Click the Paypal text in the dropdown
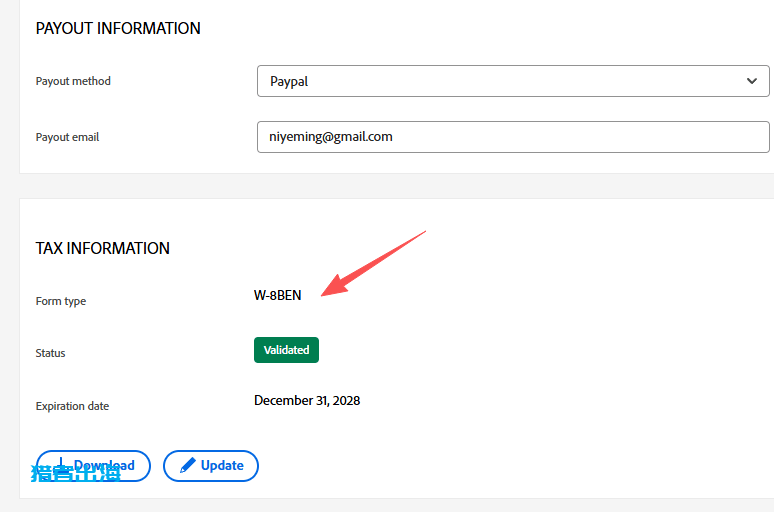The image size is (774, 512). tap(289, 82)
